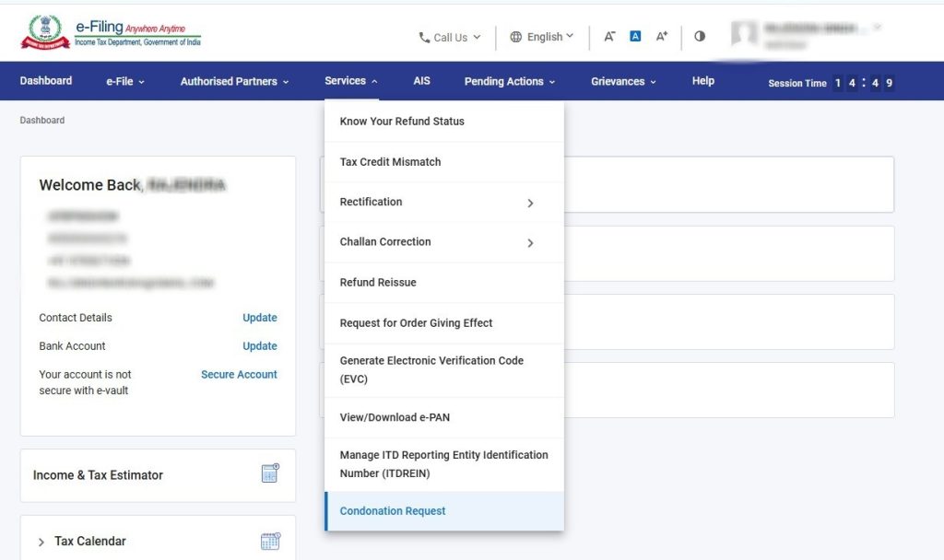Expand the Grievances menu

pyautogui.click(x=623, y=81)
